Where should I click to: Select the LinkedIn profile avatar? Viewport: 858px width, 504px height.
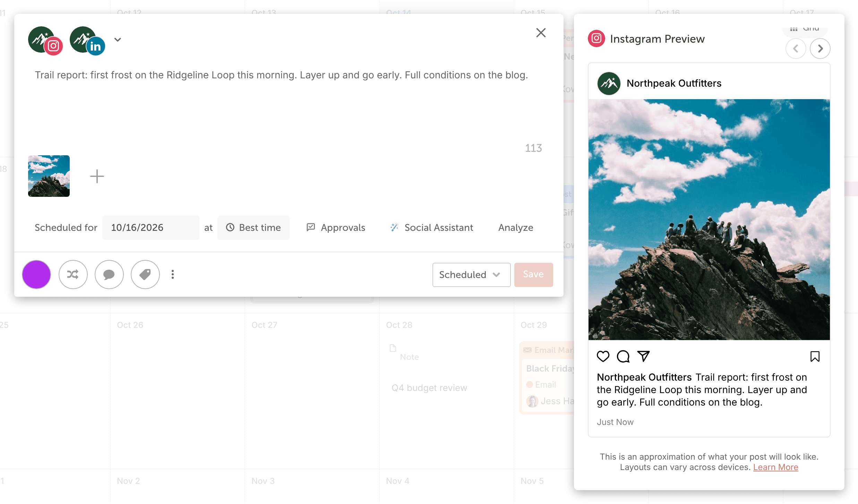[87, 41]
